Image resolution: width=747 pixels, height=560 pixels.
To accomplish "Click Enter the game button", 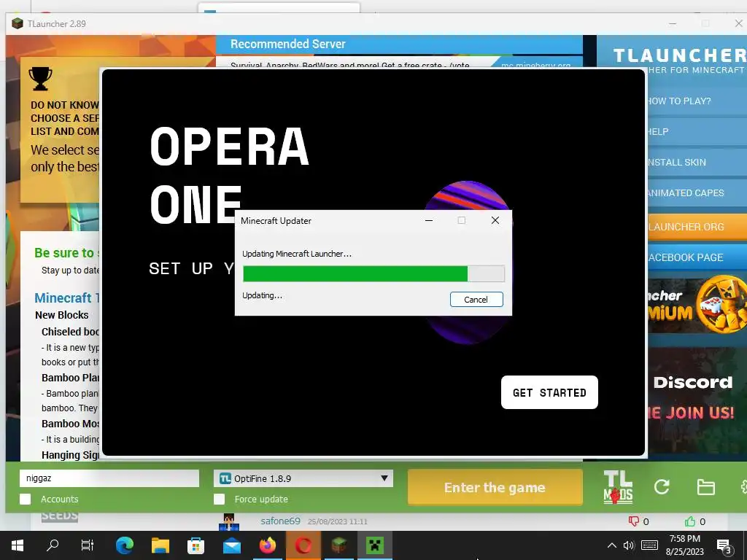I will (x=495, y=487).
